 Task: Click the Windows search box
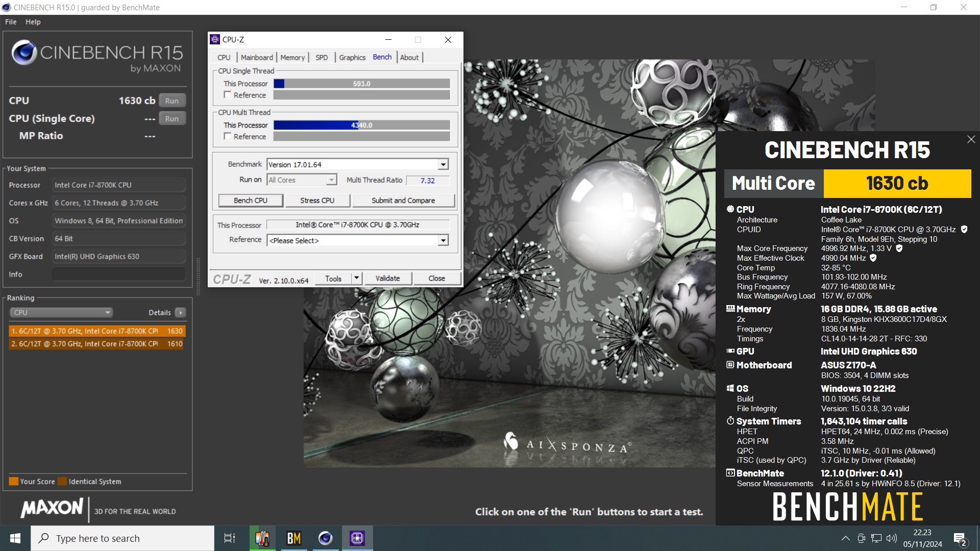pos(122,538)
